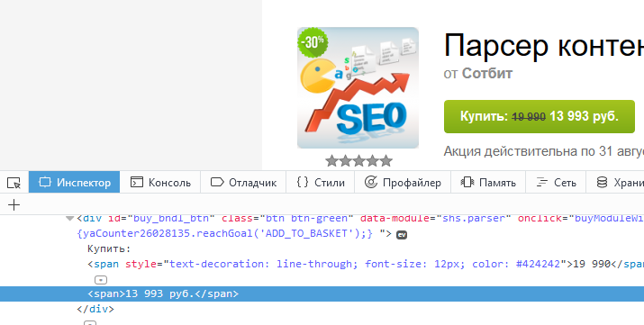Click the Парсер контента title

pyautogui.click(x=543, y=46)
